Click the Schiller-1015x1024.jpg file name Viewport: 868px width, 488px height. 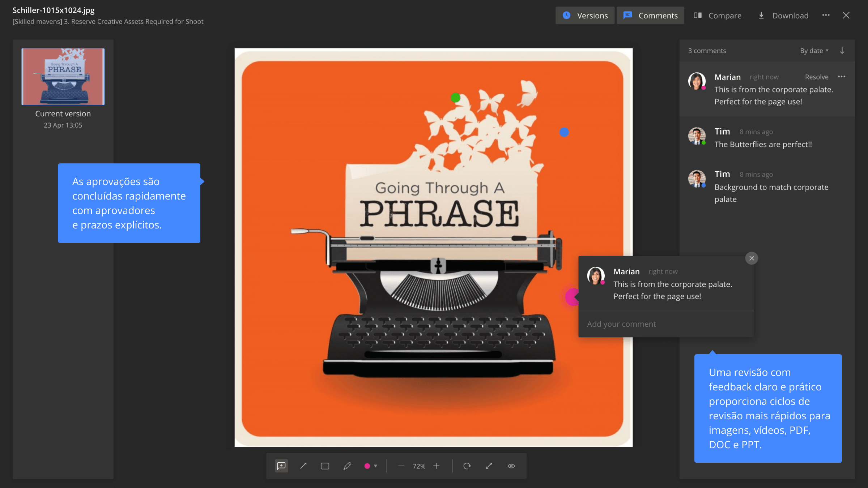click(x=54, y=10)
